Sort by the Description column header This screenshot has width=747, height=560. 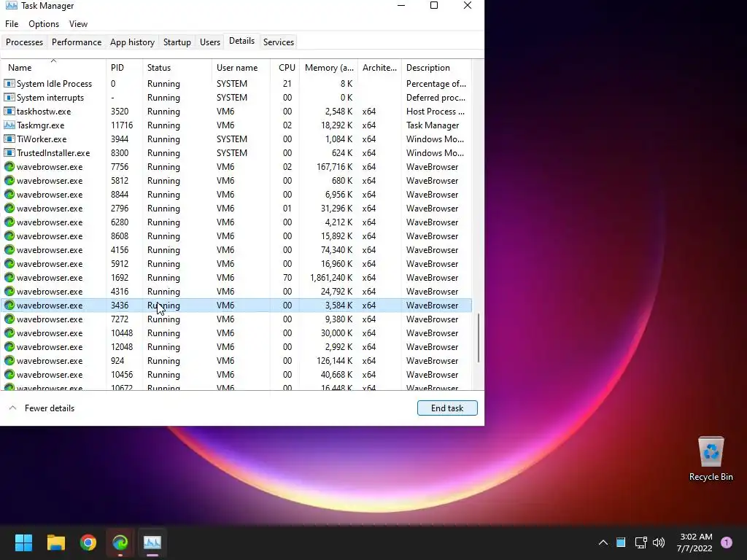pyautogui.click(x=437, y=67)
